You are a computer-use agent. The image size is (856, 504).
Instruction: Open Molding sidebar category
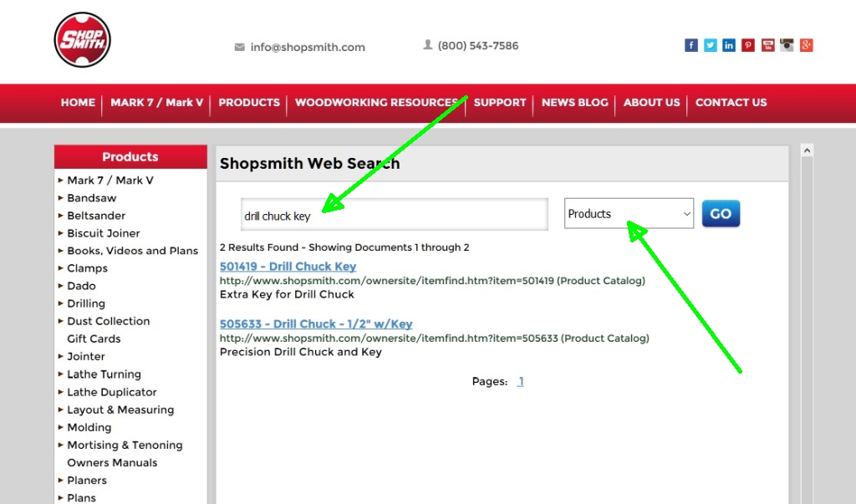(x=89, y=428)
